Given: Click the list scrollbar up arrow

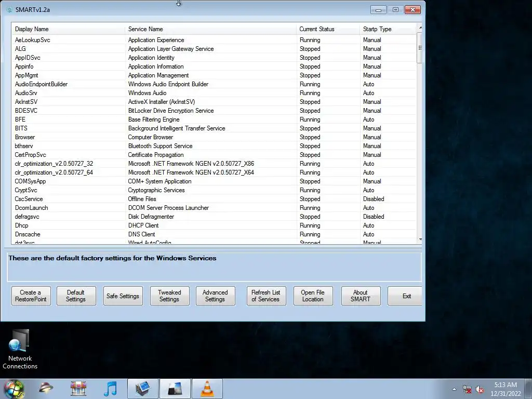Looking at the screenshot, I should pos(420,27).
